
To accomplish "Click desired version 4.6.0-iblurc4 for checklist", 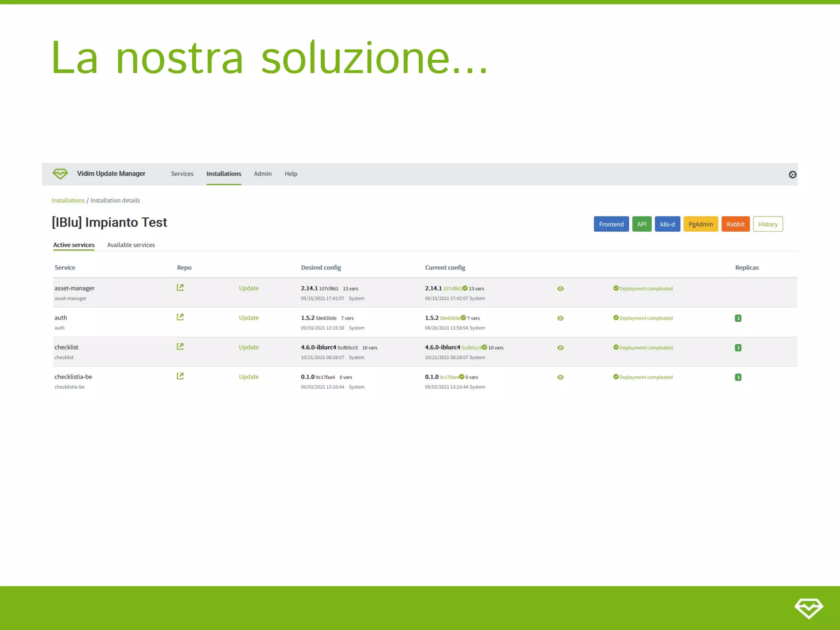I will click(318, 347).
